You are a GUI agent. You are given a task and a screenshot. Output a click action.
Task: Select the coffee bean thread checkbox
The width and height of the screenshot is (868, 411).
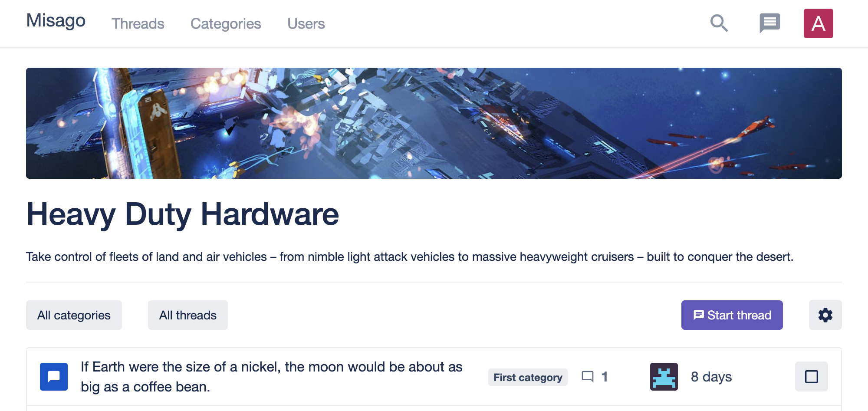click(x=811, y=377)
